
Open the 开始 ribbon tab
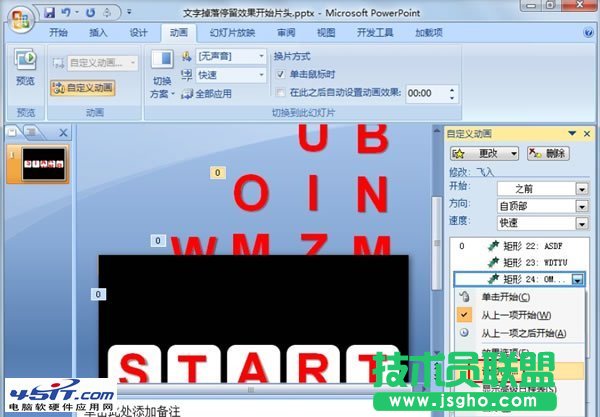(58, 33)
